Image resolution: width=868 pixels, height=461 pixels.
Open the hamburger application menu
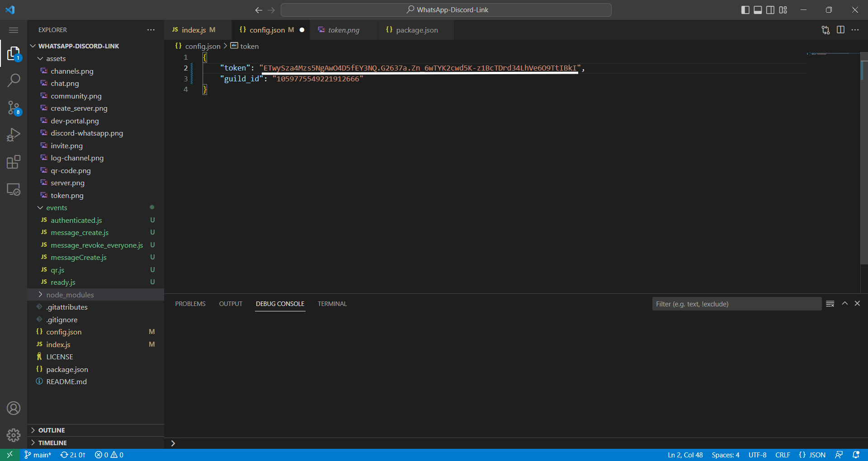tap(14, 30)
